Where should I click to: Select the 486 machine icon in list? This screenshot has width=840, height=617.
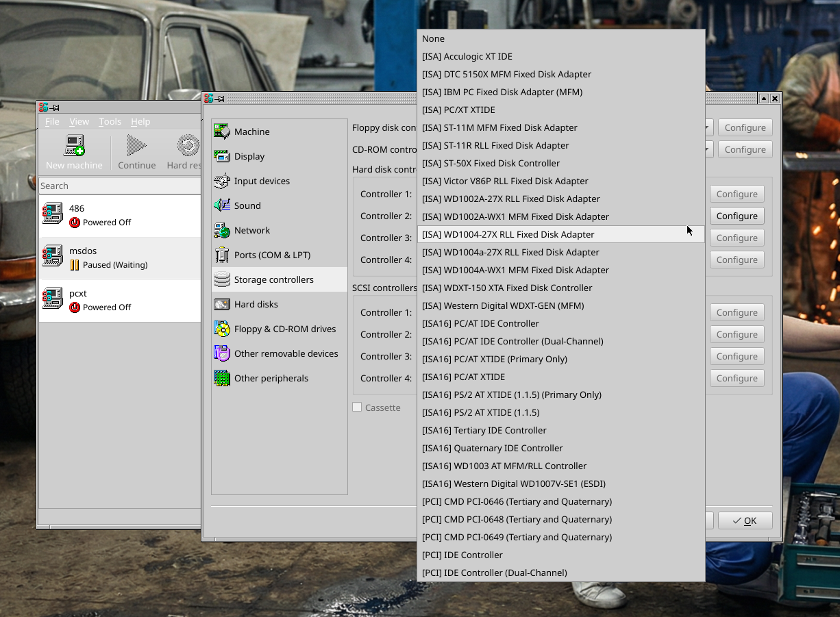coord(52,214)
